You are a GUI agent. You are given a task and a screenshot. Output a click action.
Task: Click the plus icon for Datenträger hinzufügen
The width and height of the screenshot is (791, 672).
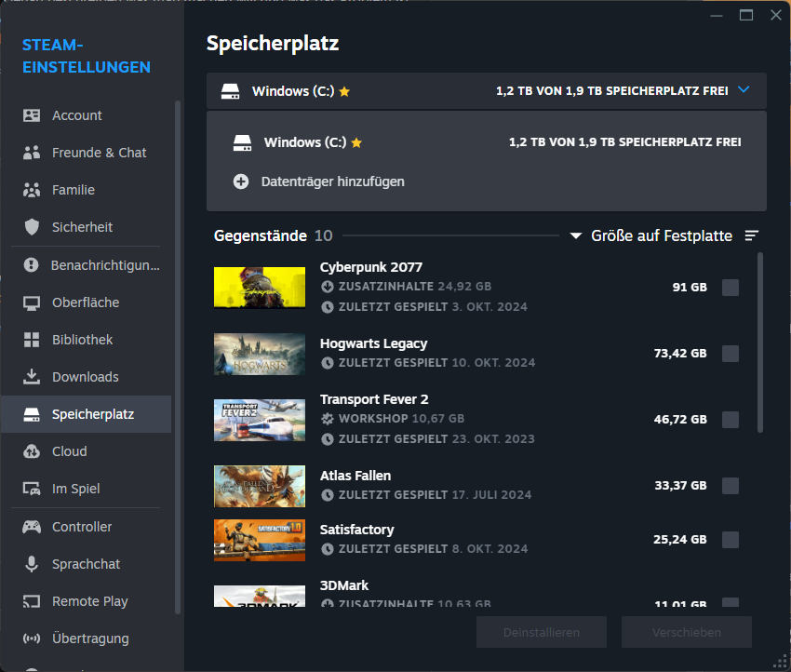pyautogui.click(x=241, y=181)
